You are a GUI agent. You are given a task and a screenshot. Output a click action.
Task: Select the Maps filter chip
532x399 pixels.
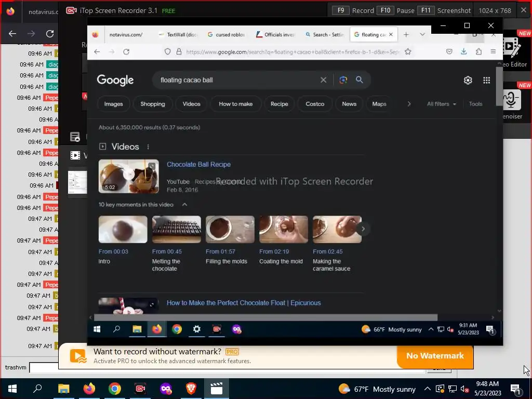[379, 104]
